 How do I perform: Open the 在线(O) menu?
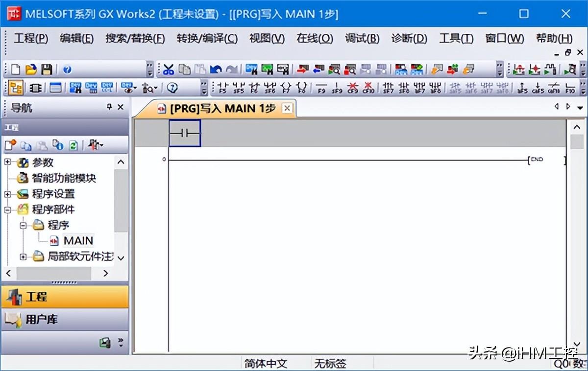(315, 39)
